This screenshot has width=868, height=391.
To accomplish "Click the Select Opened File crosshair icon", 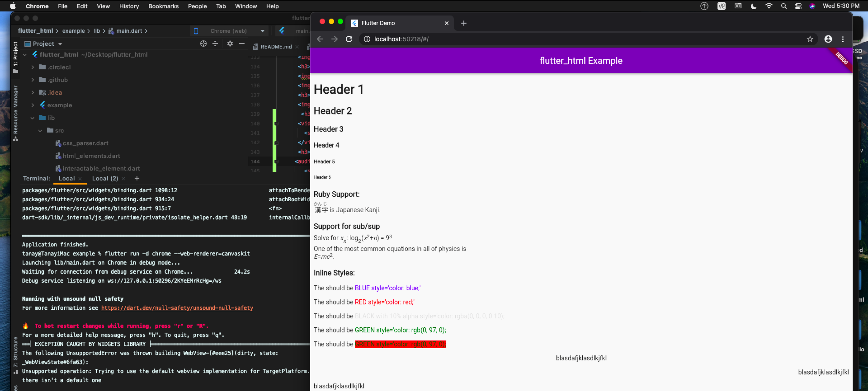I will click(203, 43).
